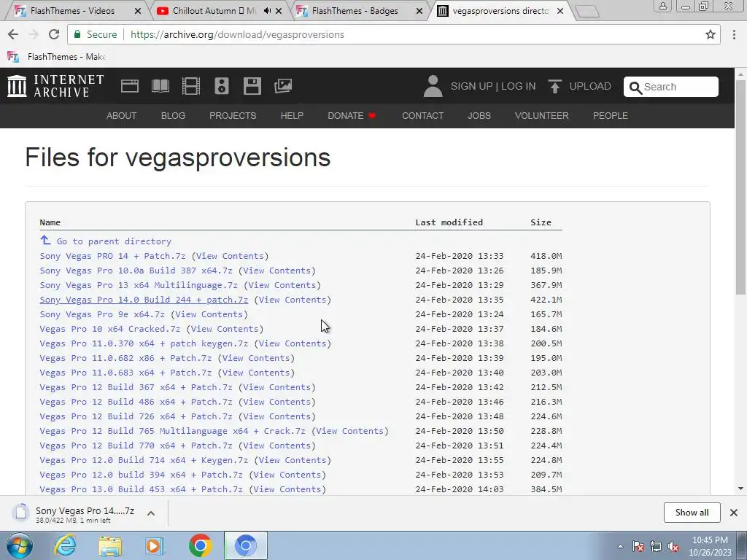Image resolution: width=747 pixels, height=560 pixels.
Task: Download Vegas Pro 11.0.682 x86 + Patch.7z
Action: coord(125,358)
